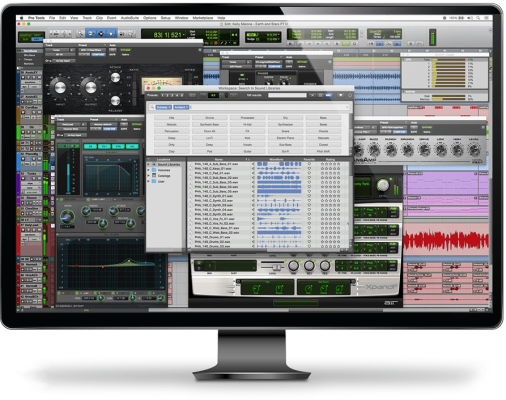The image size is (506, 400).
Task: Expand Sound Libraries in the Locations tree
Action: tap(149, 165)
